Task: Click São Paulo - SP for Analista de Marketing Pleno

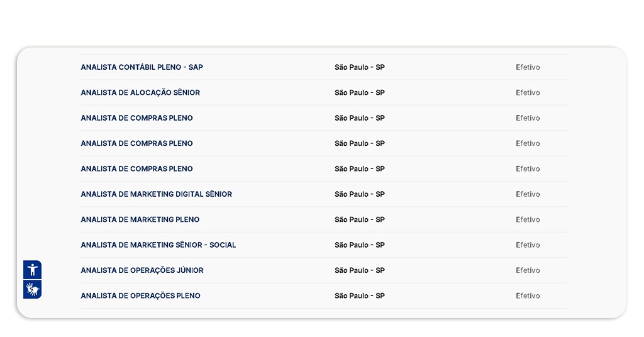Action: 359,219
